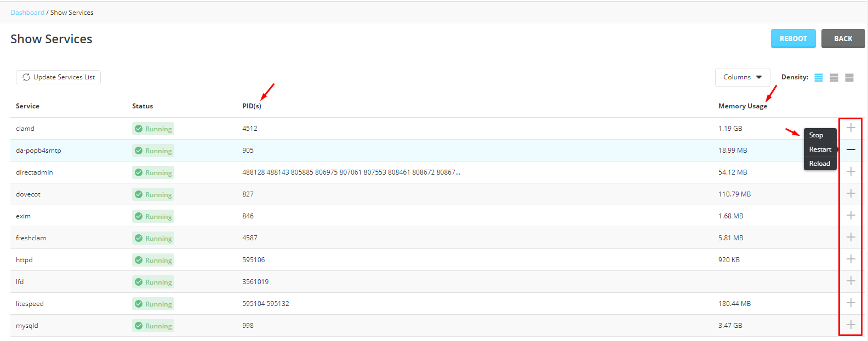This screenshot has width=868, height=341.
Task: Open plus actions for mysqld service
Action: click(x=850, y=325)
